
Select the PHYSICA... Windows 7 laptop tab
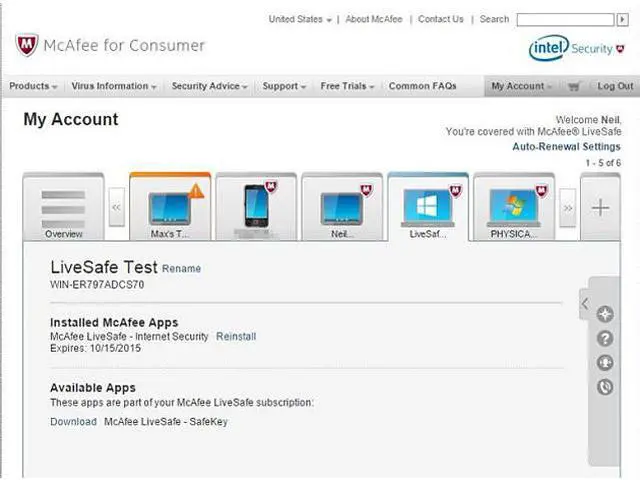(514, 207)
